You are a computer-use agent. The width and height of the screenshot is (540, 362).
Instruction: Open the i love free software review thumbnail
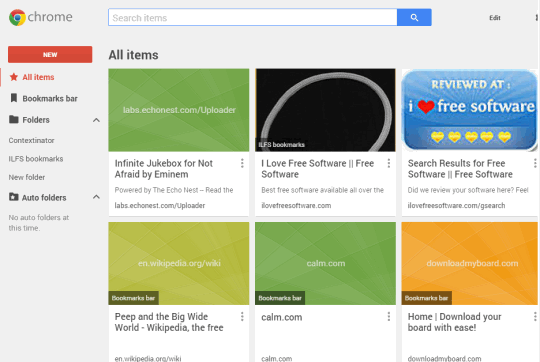(469, 110)
